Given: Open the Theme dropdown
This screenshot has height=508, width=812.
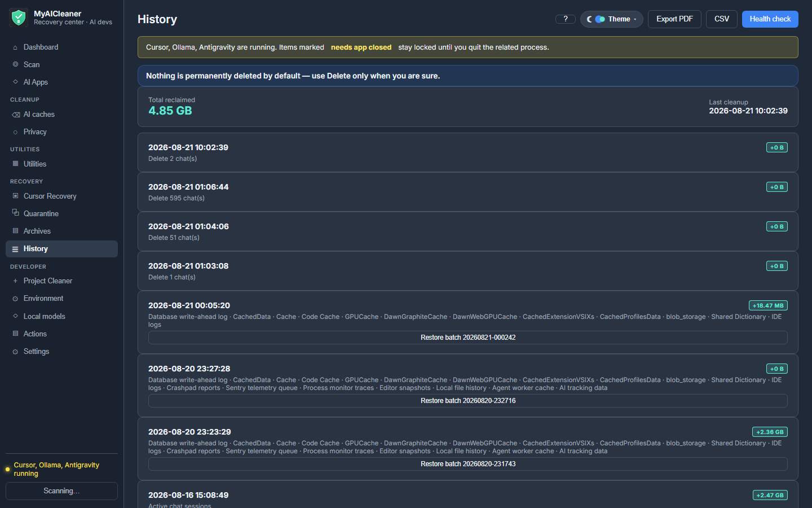Looking at the screenshot, I should tap(611, 19).
